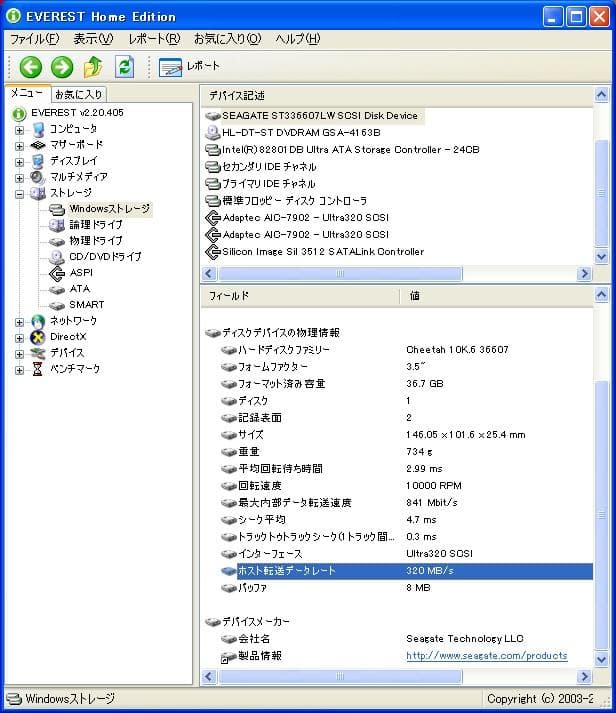Select the ストレージ tree icon
Image resolution: width=616 pixels, height=713 pixels.
coord(38,193)
